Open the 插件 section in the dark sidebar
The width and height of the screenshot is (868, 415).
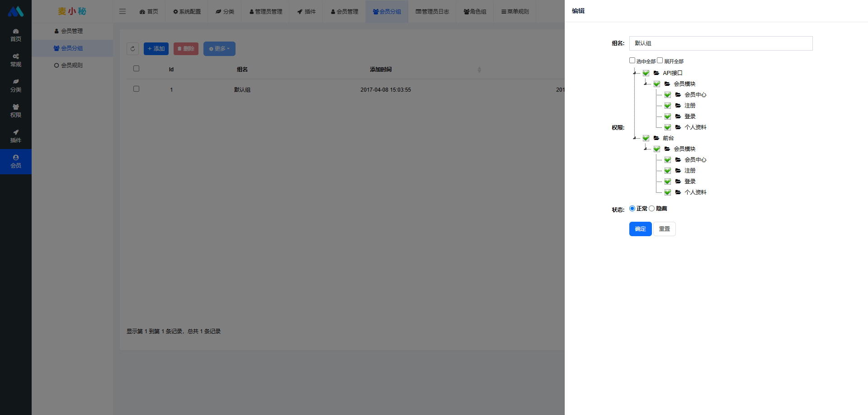coord(16,136)
